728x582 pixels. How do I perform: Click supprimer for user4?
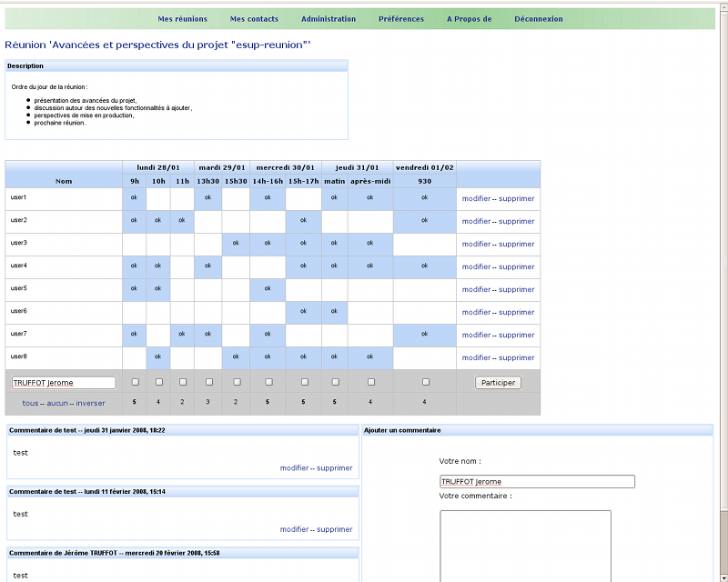tap(516, 266)
